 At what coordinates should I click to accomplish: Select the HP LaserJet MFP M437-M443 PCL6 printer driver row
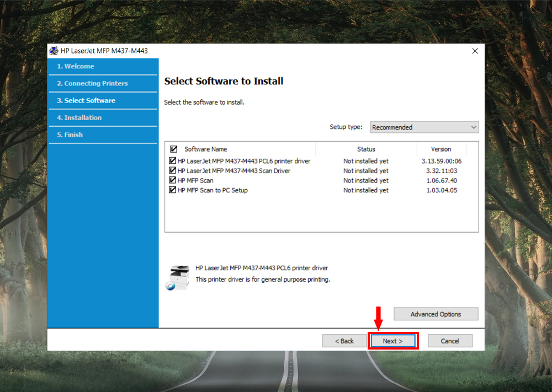coord(244,161)
